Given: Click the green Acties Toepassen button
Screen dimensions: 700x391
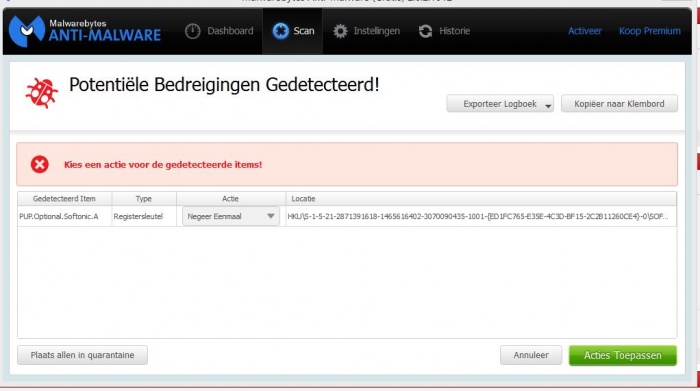Looking at the screenshot, I should click(x=623, y=355).
